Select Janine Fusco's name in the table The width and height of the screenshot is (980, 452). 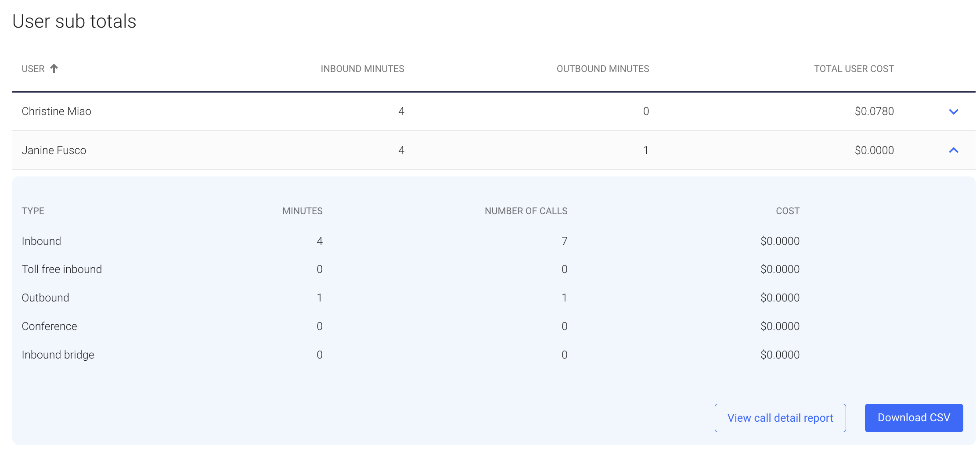pyautogui.click(x=54, y=150)
